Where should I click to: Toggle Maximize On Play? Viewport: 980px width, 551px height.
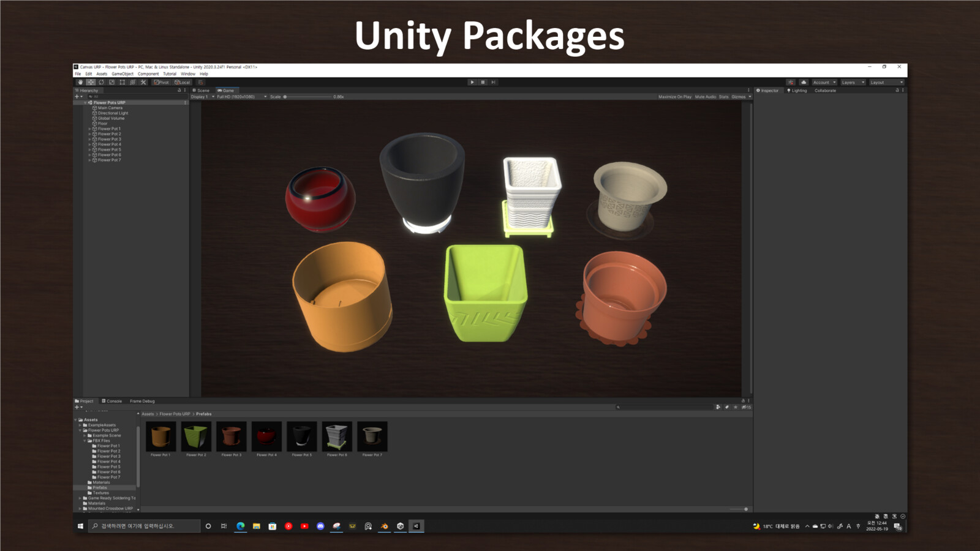click(674, 97)
